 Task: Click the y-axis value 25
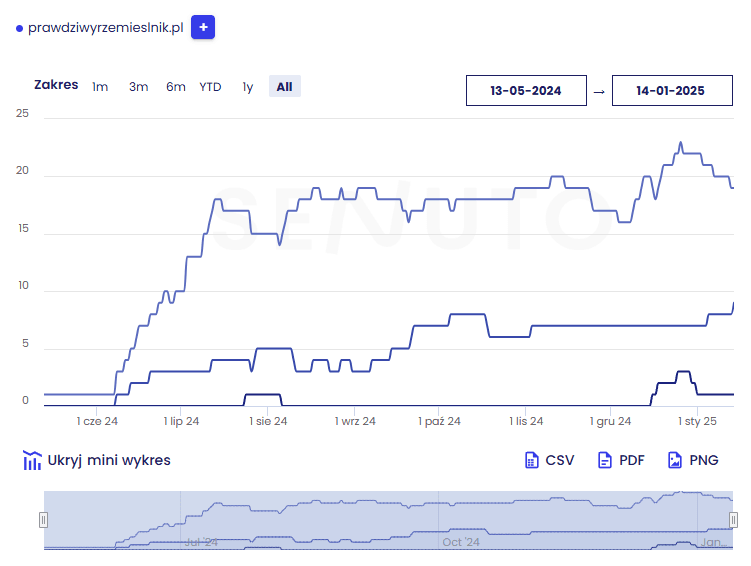pyautogui.click(x=22, y=113)
